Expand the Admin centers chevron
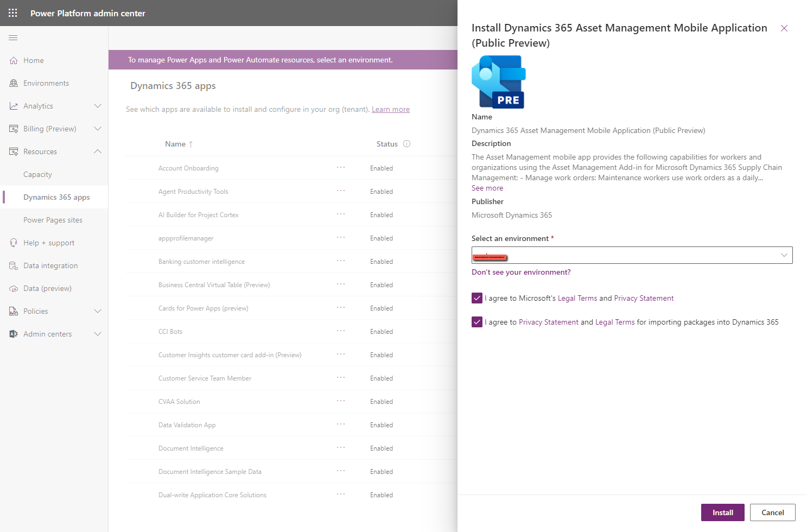The image size is (807, 532). (x=98, y=334)
